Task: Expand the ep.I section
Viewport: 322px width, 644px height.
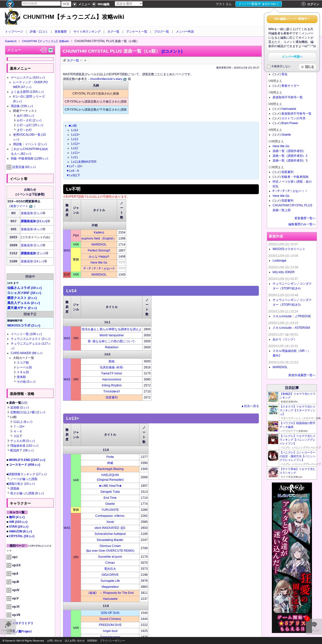Action: pyautogui.click(x=9, y=557)
